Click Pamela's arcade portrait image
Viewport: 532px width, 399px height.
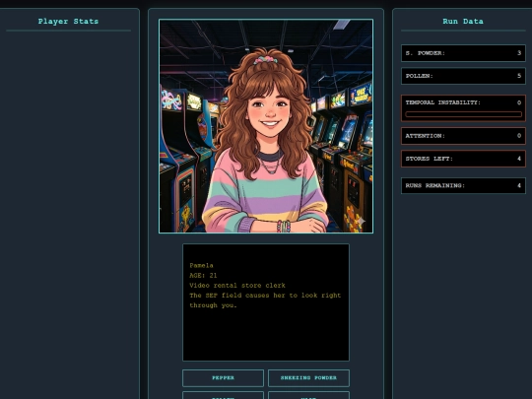point(266,126)
